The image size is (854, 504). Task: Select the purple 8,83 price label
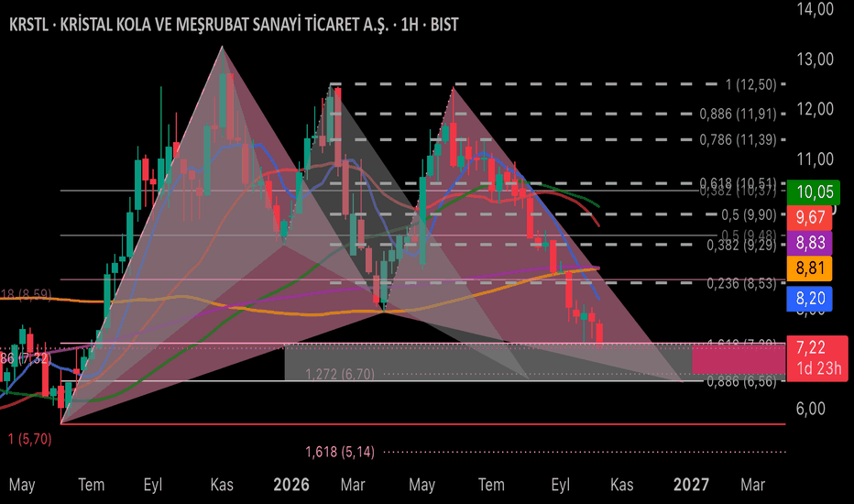(x=809, y=243)
